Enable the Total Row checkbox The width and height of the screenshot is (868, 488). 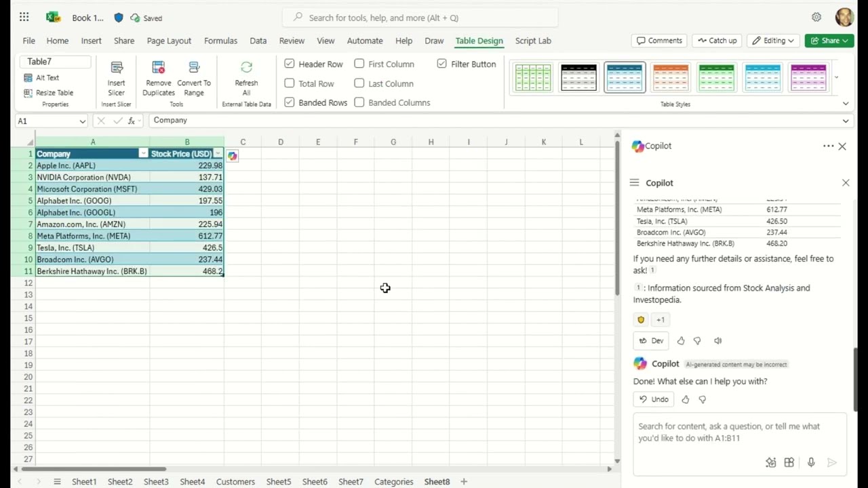[290, 83]
